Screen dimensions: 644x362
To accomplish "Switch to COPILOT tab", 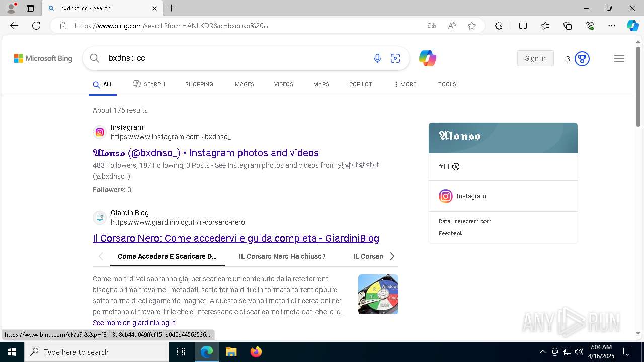I will 361,84.
